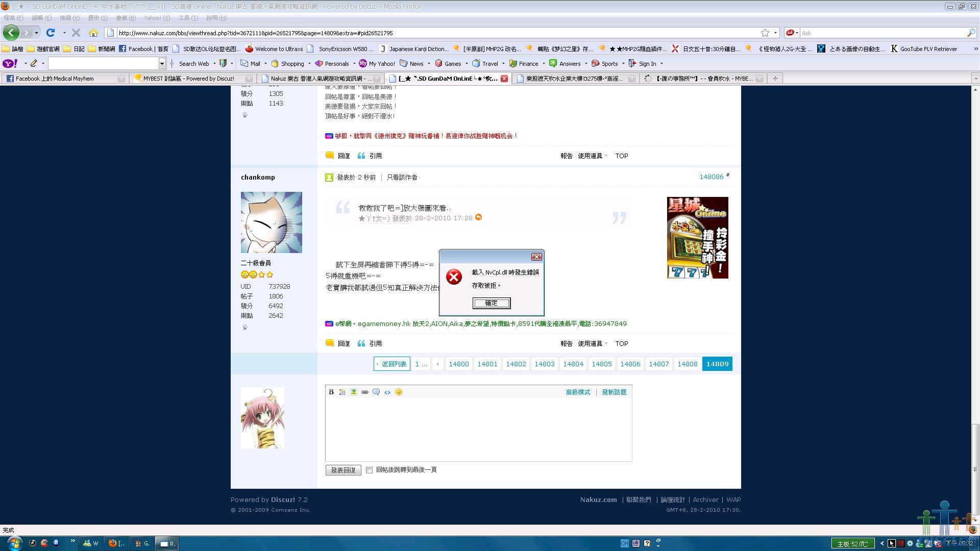Expand the Mail toolbar dropdown arrow
The width and height of the screenshot is (980, 551).
tap(265, 63)
